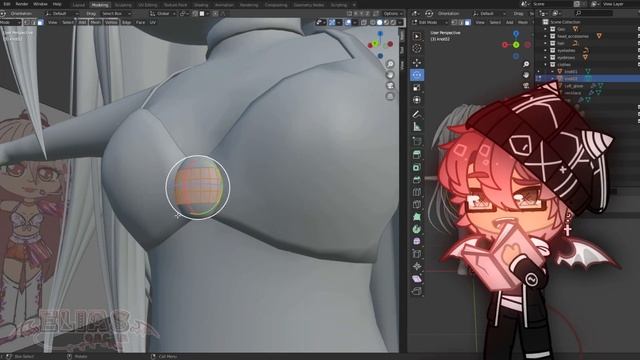
Task: Select the Shear tool
Action: coord(417,279)
